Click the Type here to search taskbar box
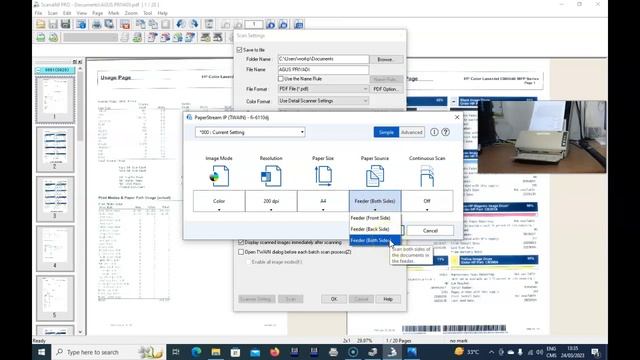 pyautogui.click(x=109, y=352)
